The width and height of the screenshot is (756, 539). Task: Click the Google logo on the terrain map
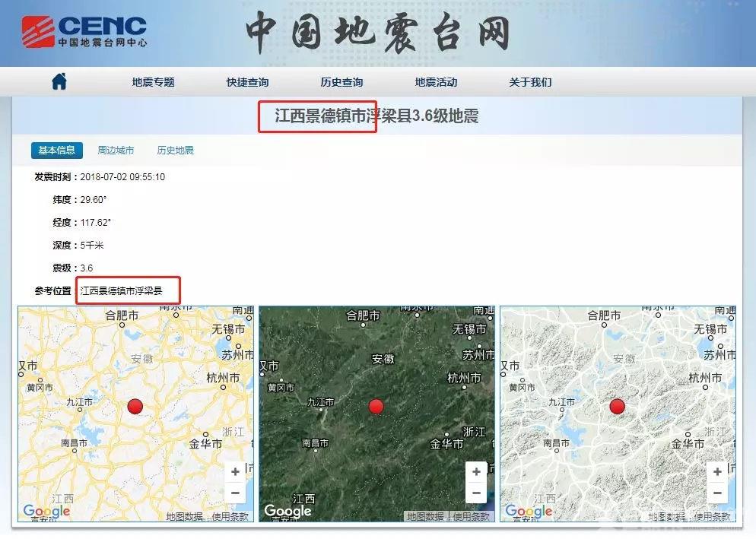click(x=529, y=511)
